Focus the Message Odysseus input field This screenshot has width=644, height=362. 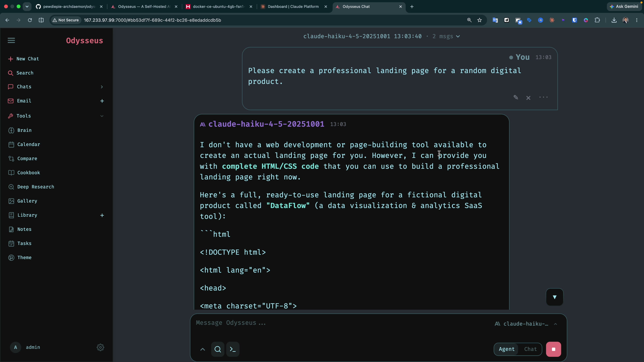pos(340,323)
